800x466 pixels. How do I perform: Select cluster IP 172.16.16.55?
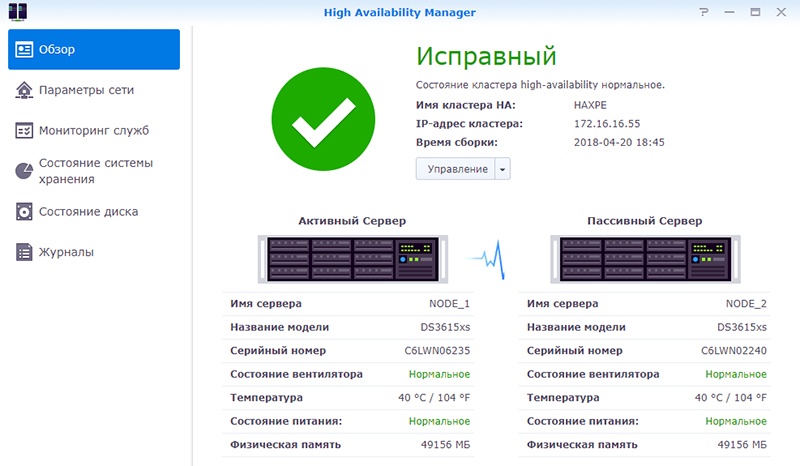pos(607,124)
